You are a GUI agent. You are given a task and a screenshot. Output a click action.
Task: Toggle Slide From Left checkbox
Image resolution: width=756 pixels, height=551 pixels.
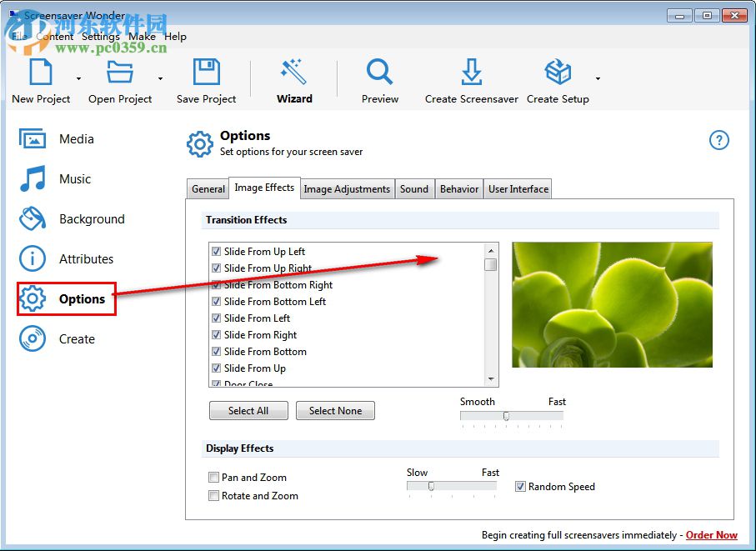pos(217,318)
